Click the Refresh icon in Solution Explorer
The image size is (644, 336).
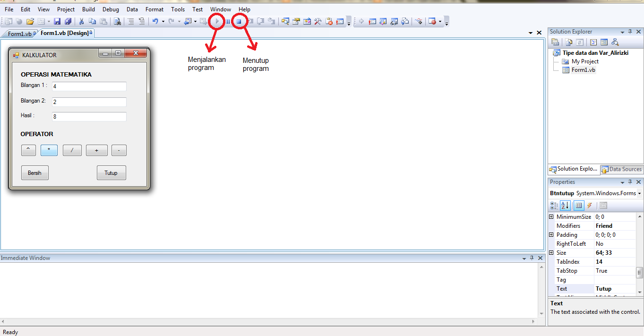tap(580, 42)
